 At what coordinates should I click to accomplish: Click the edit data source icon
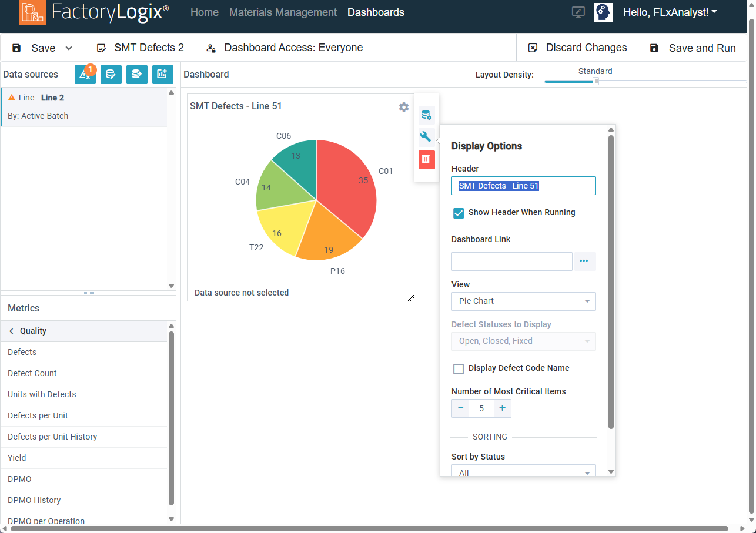(111, 75)
